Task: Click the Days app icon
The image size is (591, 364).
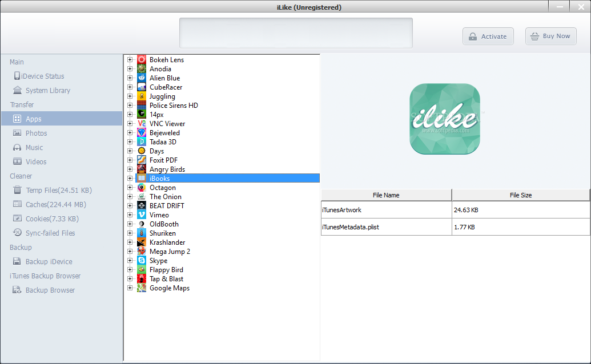Action: 142,151
